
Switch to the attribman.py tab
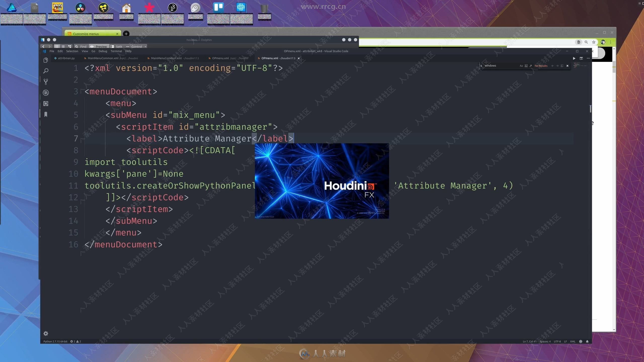(x=66, y=58)
